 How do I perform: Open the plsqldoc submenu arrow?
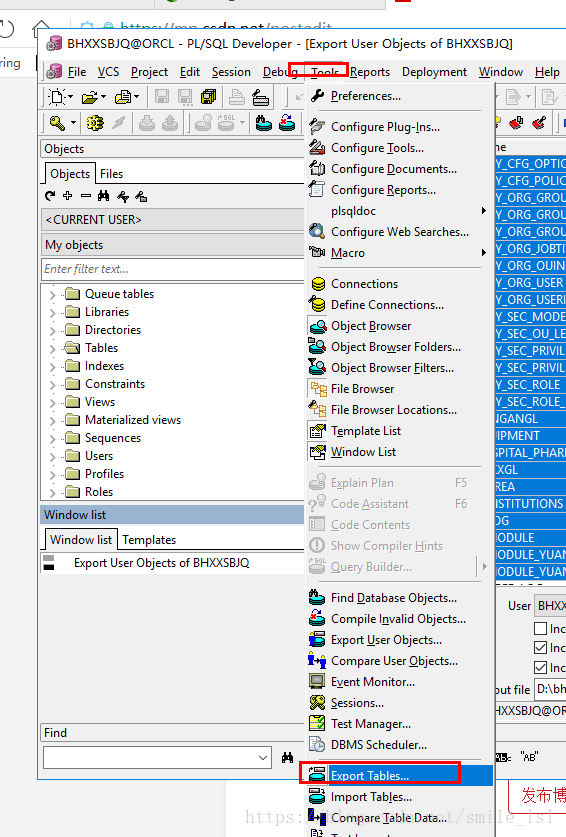pyautogui.click(x=484, y=211)
